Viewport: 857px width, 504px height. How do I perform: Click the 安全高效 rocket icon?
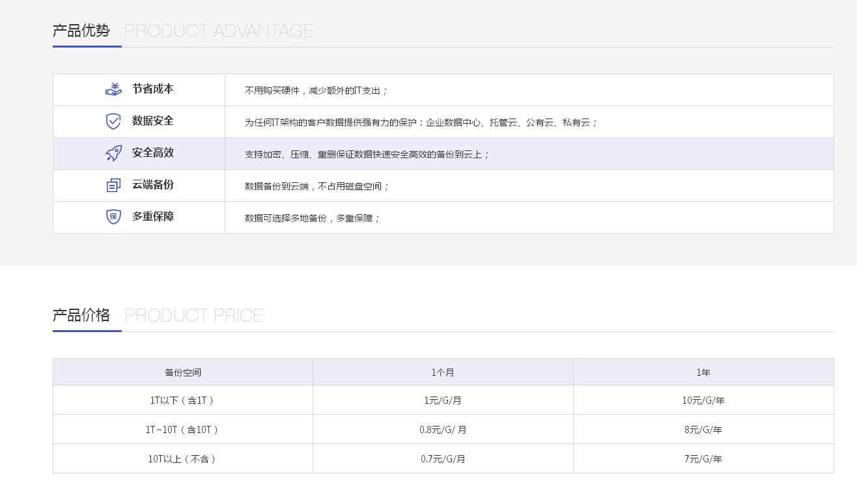click(113, 153)
